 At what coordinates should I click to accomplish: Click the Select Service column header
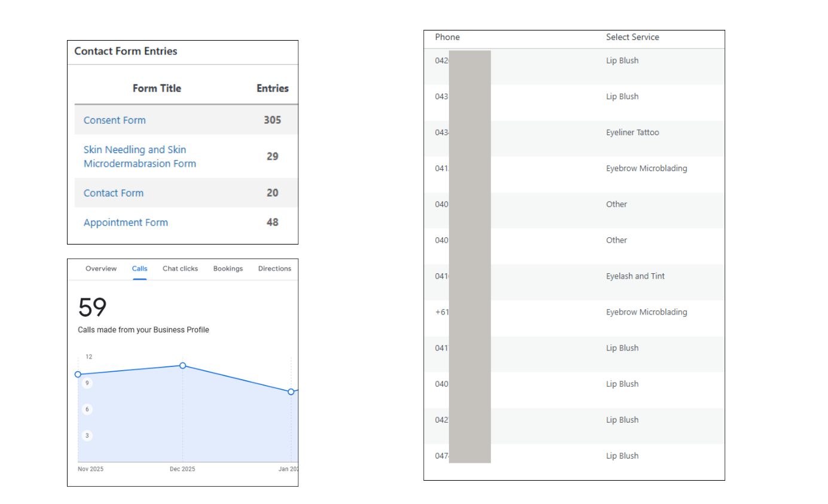click(632, 37)
